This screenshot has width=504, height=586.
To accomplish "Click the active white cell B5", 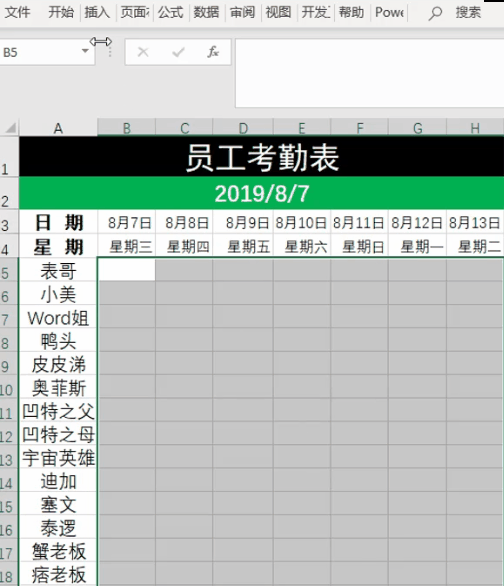I will (127, 270).
